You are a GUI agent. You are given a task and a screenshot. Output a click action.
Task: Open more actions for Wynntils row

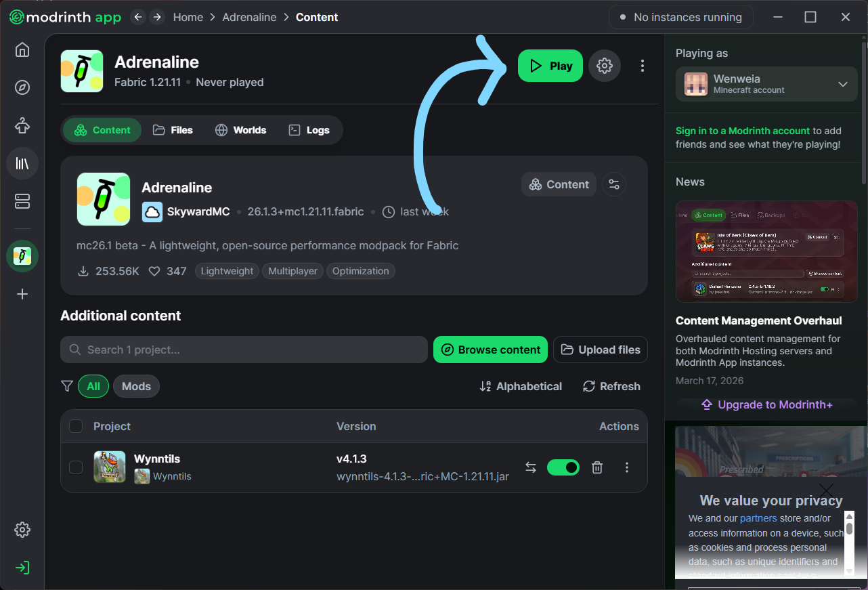tap(627, 467)
